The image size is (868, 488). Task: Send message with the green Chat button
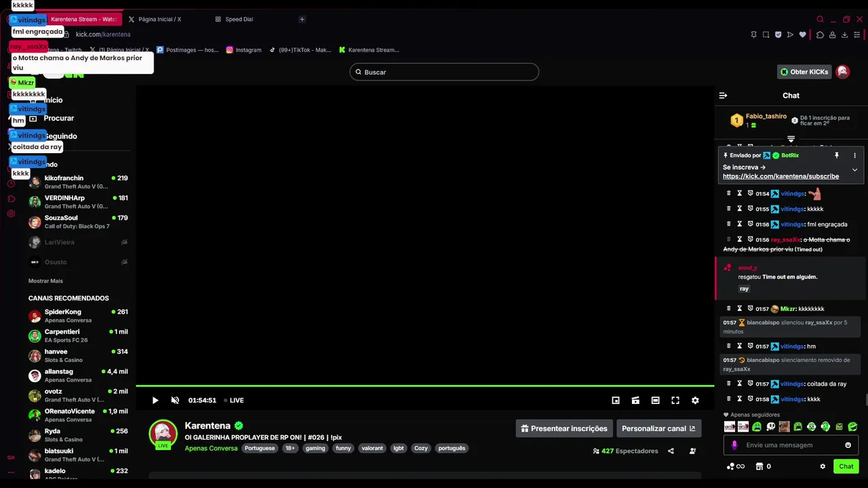click(x=846, y=466)
